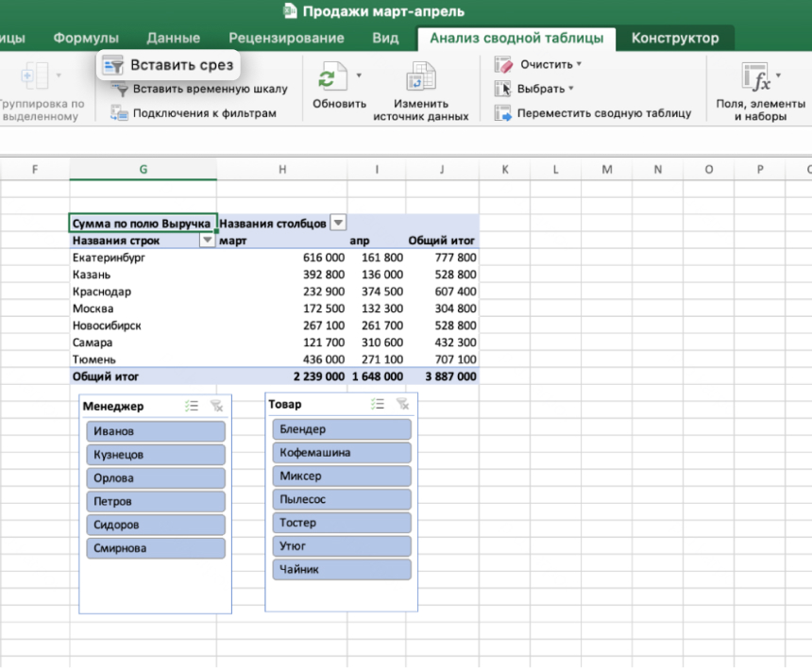Select column G header
This screenshot has height=668, width=812.
point(143,169)
